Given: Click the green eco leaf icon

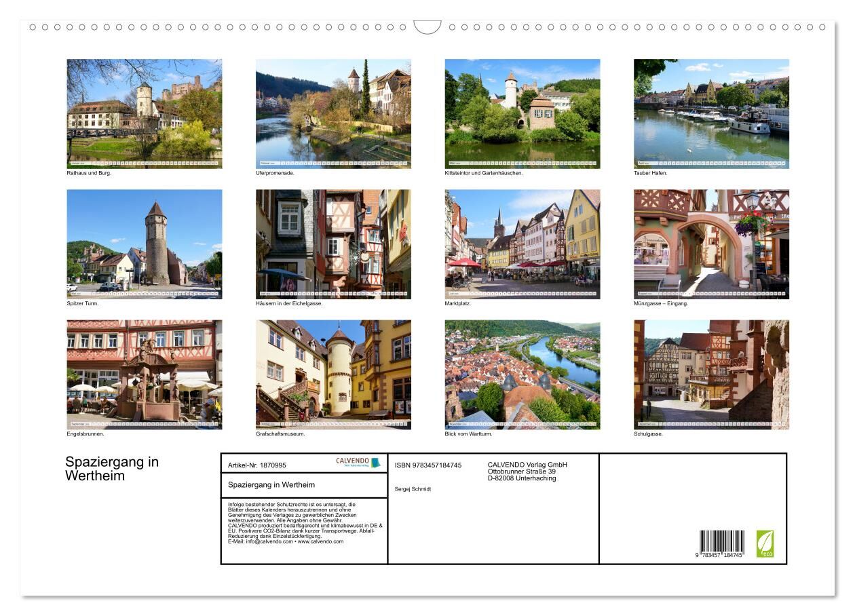Looking at the screenshot, I should click(x=765, y=543).
